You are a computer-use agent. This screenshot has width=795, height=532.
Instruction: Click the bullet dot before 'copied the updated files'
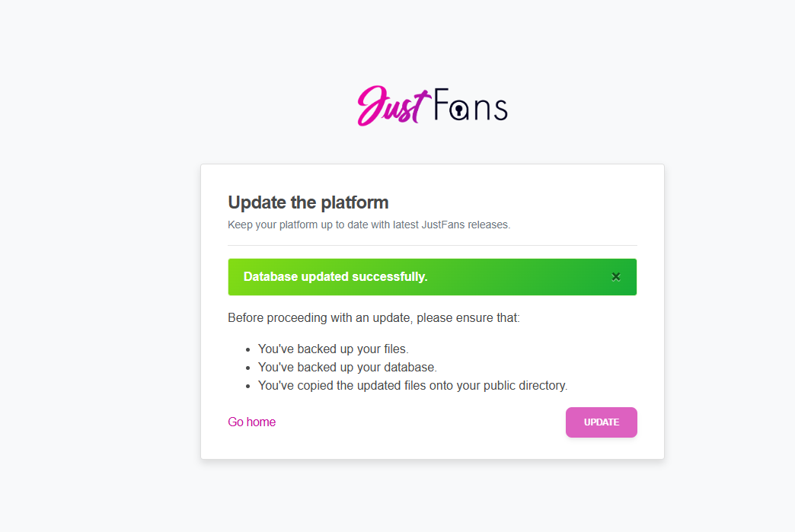point(248,387)
